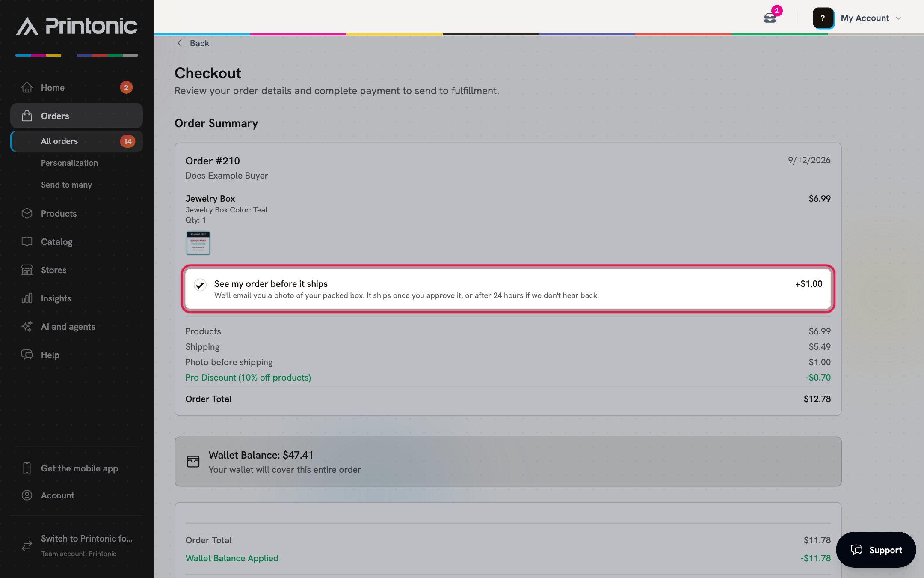Click the +$1.00 add-on price
The width and height of the screenshot is (924, 578).
point(808,283)
